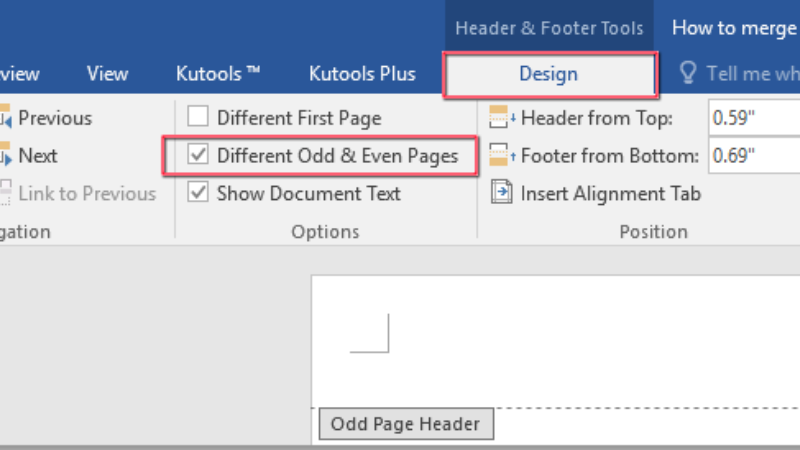This screenshot has height=450, width=800.
Task: Click the Header from Top 0.59" field
Action: 752,118
